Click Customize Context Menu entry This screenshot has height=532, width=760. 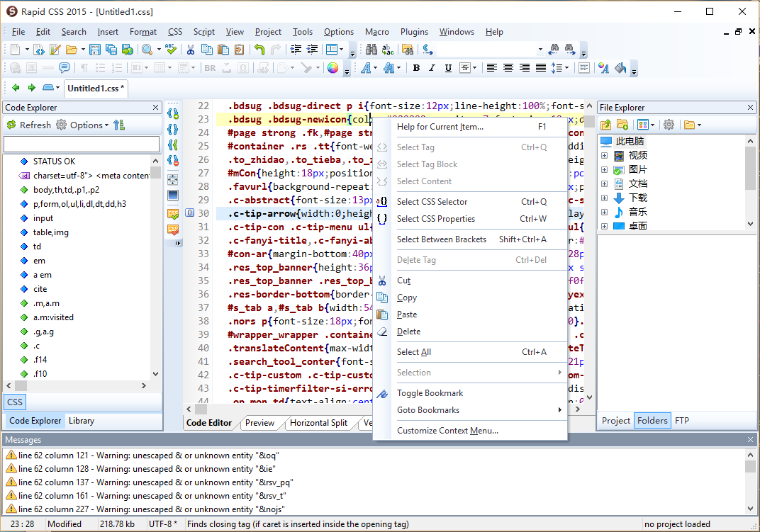pyautogui.click(x=447, y=431)
